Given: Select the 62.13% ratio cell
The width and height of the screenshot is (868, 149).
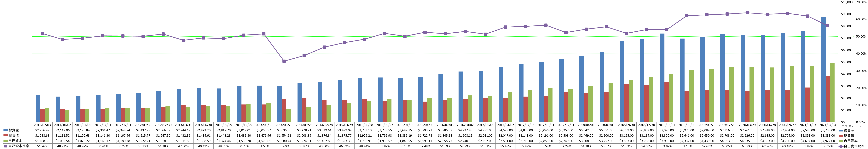Looking at the screenshot, I should coord(687,146).
